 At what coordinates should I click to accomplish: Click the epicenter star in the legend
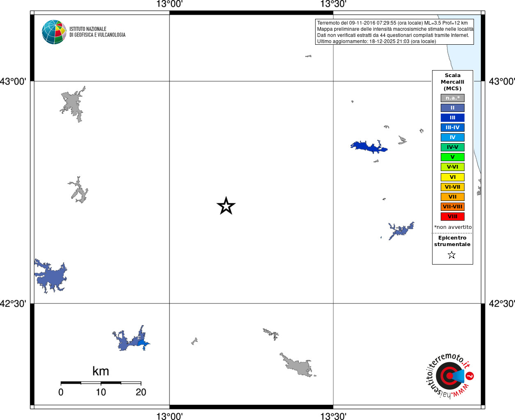452,255
